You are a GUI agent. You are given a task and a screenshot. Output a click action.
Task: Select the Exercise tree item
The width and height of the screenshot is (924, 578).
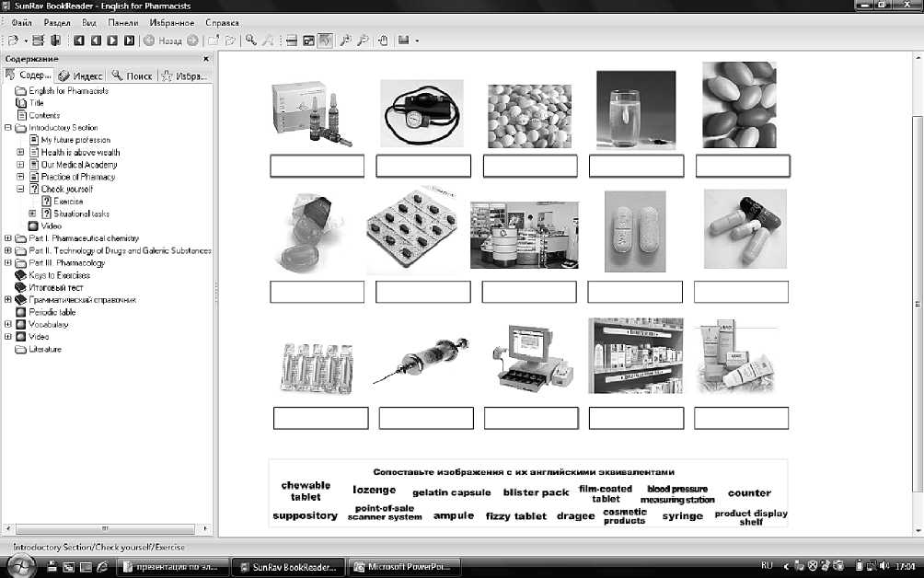[x=68, y=201]
